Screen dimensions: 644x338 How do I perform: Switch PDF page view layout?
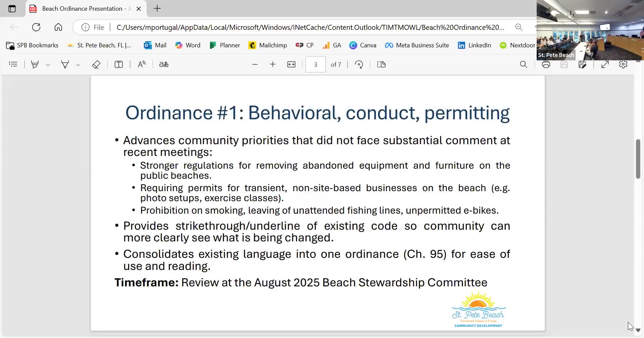pyautogui.click(x=381, y=64)
